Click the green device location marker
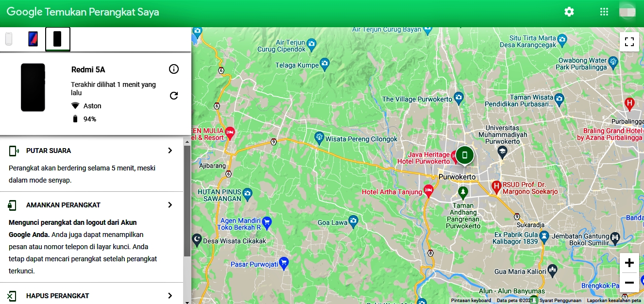644x304 pixels. 464,155
